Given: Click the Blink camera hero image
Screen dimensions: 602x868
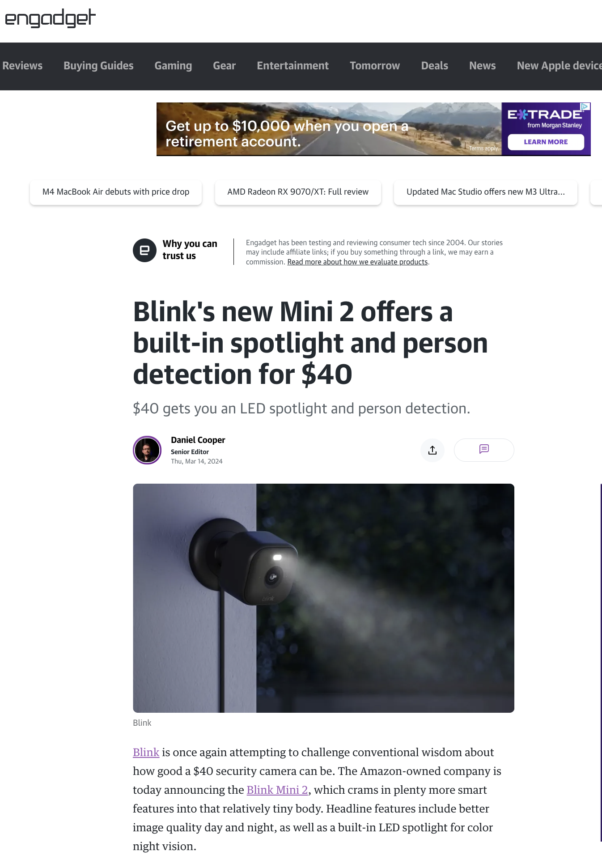Looking at the screenshot, I should (323, 598).
